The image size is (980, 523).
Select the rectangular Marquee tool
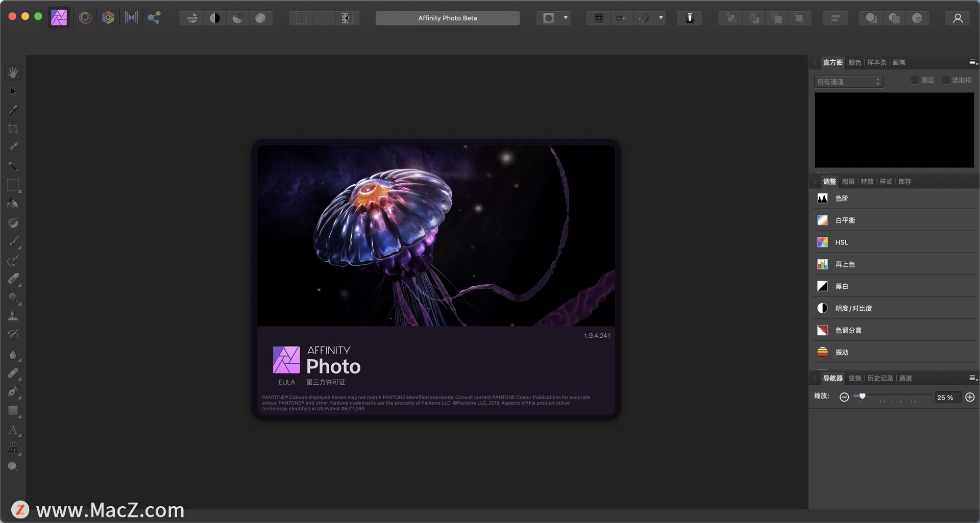pos(13,185)
